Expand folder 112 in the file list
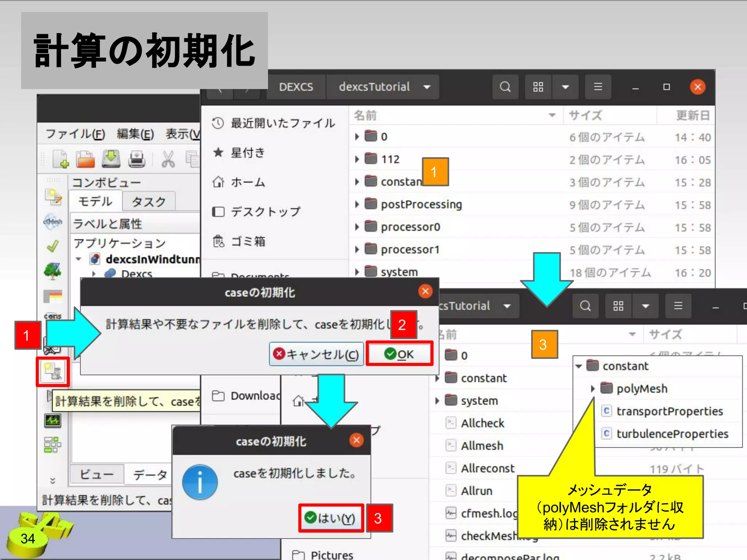Screen dimensions: 747x560 tap(357, 159)
